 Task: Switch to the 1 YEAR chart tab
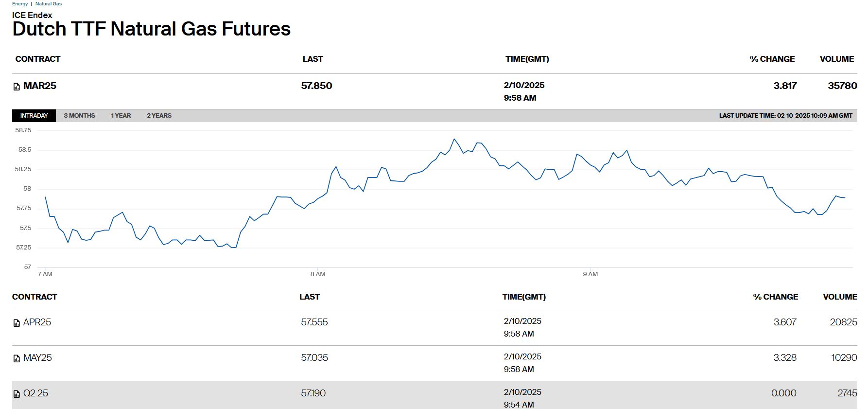point(121,116)
